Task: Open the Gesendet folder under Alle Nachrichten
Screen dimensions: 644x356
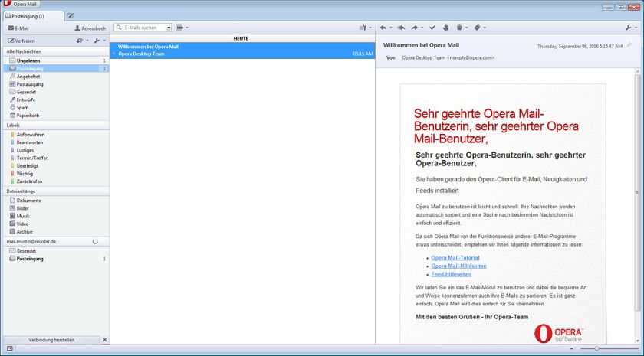Action: [x=57, y=92]
